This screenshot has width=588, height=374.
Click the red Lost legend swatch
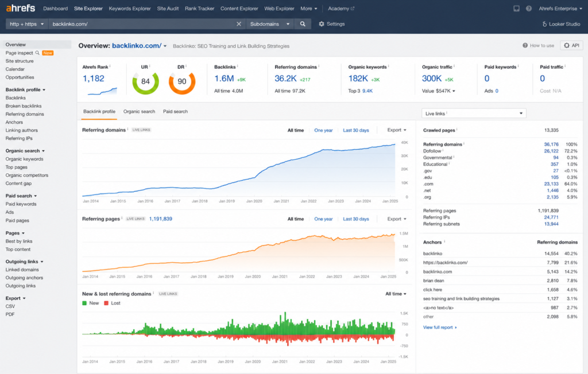[x=106, y=303]
